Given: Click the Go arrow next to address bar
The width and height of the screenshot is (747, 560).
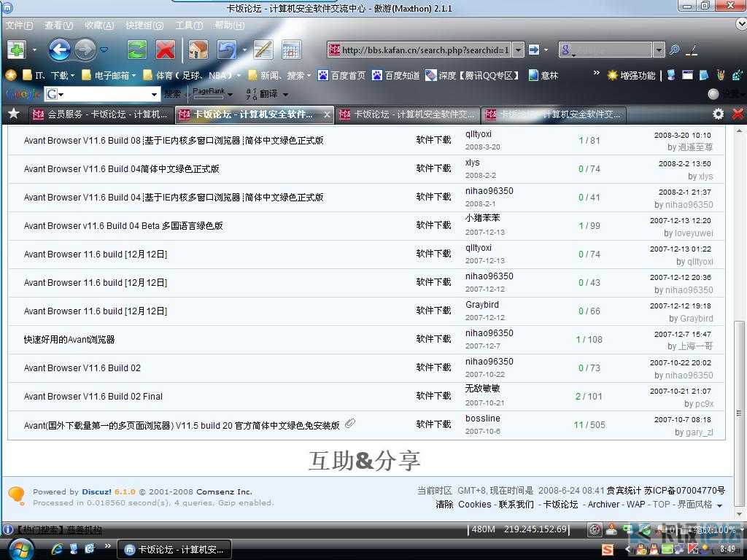Looking at the screenshot, I should [x=535, y=50].
